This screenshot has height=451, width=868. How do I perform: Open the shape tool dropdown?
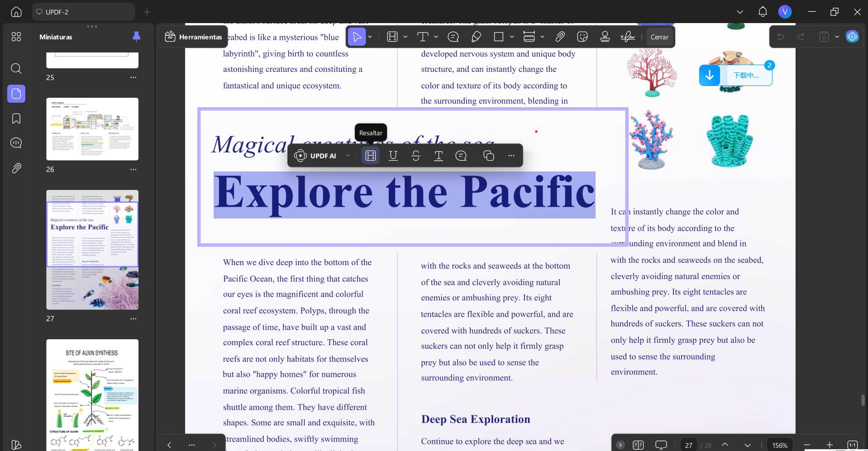tap(512, 37)
